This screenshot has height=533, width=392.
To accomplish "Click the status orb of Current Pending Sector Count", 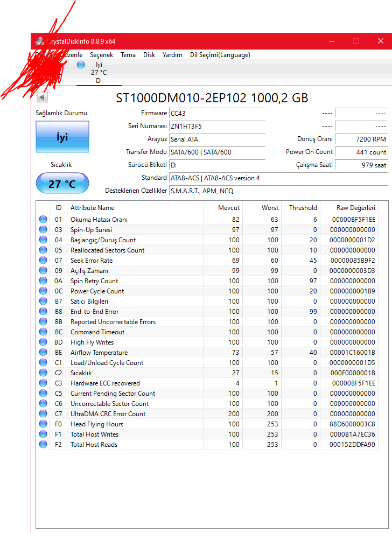I will pos(43,393).
